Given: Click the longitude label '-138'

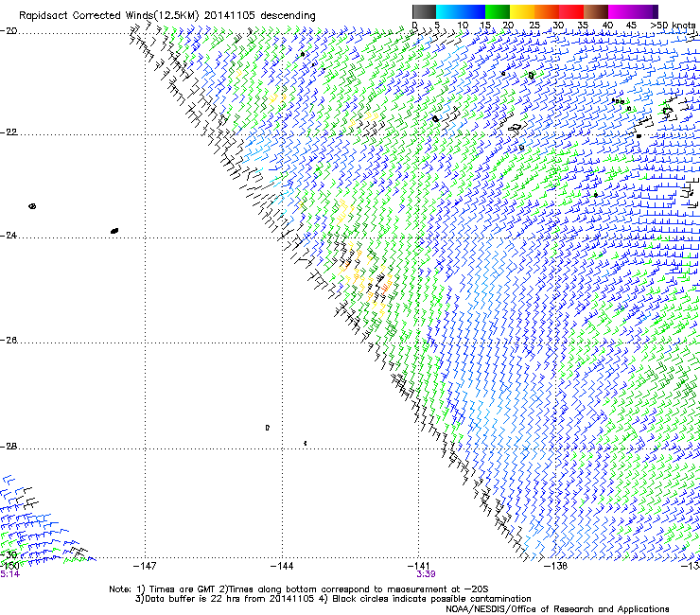Looking at the screenshot, I should click(556, 567).
